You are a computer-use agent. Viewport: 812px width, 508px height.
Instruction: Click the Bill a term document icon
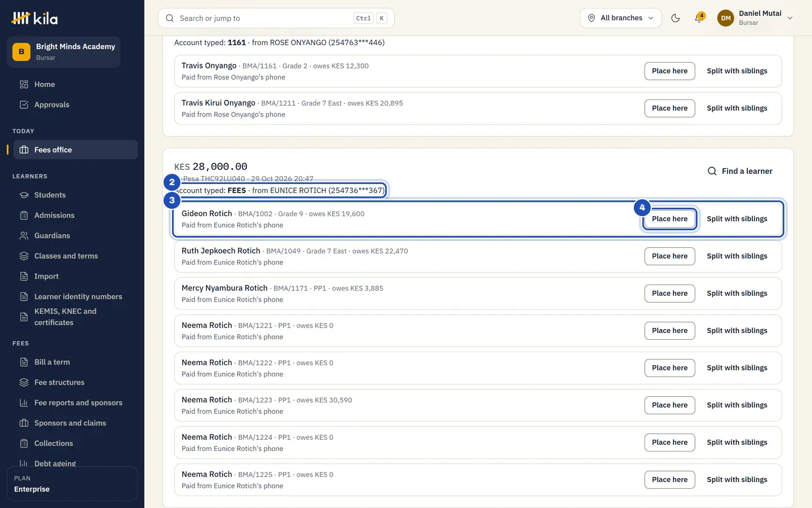click(24, 362)
